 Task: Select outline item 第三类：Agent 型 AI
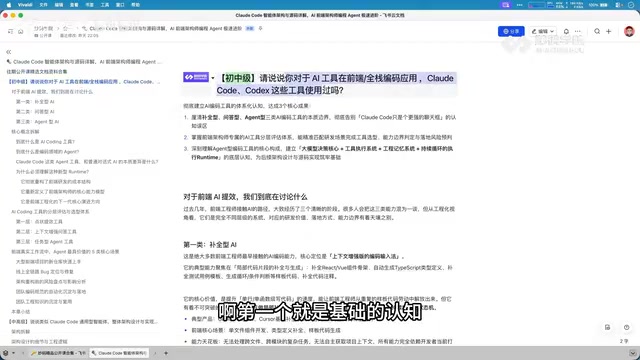tap(38, 122)
